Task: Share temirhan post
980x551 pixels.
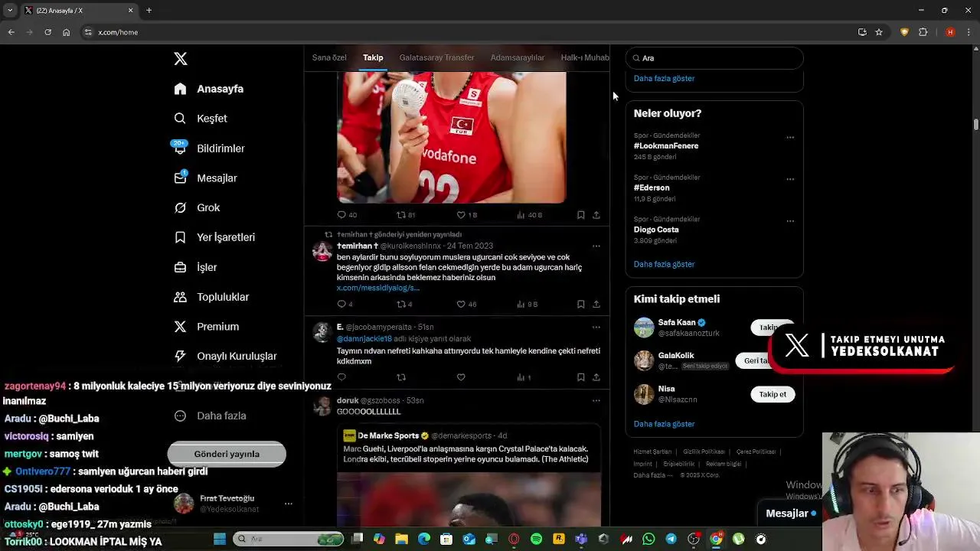Action: [x=596, y=304]
